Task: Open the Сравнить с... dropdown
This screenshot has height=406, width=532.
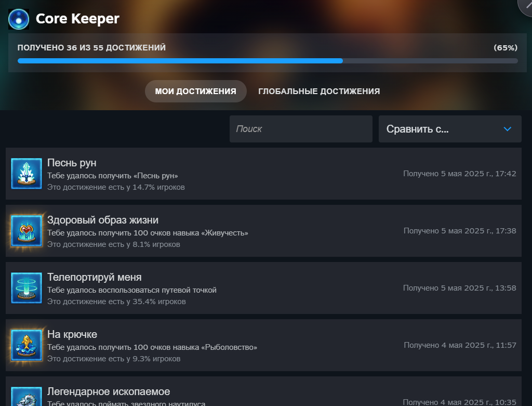Action: tap(450, 129)
